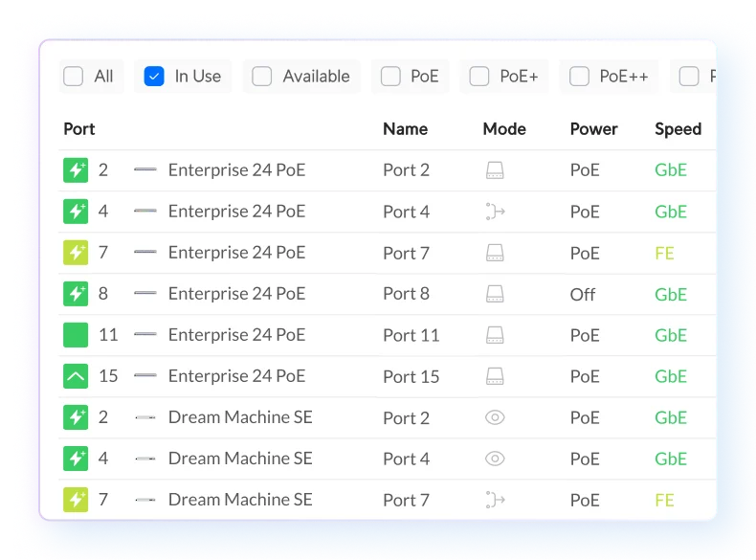This screenshot has height=560, width=756.
Task: Click the mode icon in Enterprise Port 7 row
Action: point(495,253)
